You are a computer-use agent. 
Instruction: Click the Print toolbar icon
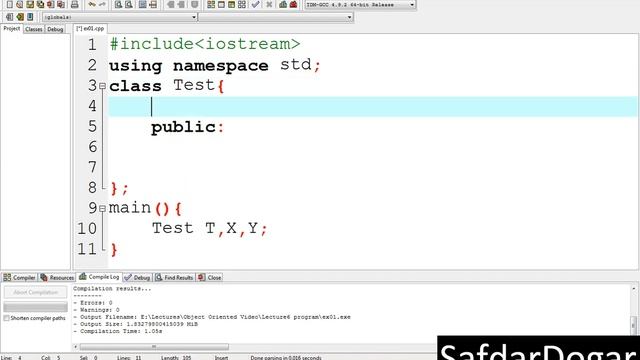pyautogui.click(x=74, y=4)
